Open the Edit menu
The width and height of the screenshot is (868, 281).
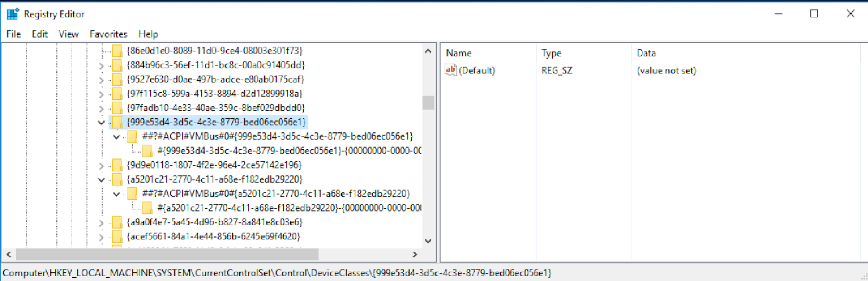coord(40,34)
